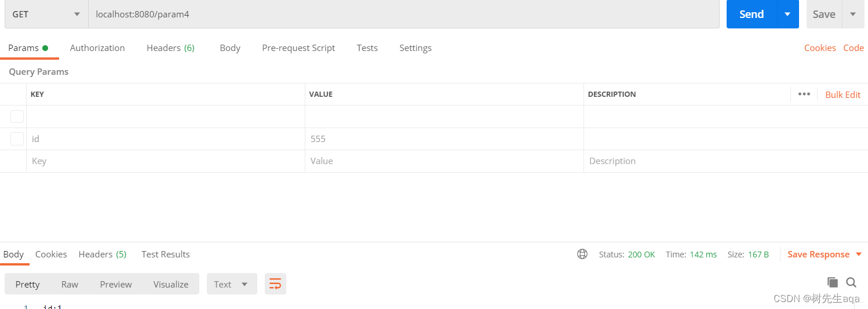The width and height of the screenshot is (868, 309).
Task: Copy response body to clipboard
Action: pos(833,282)
